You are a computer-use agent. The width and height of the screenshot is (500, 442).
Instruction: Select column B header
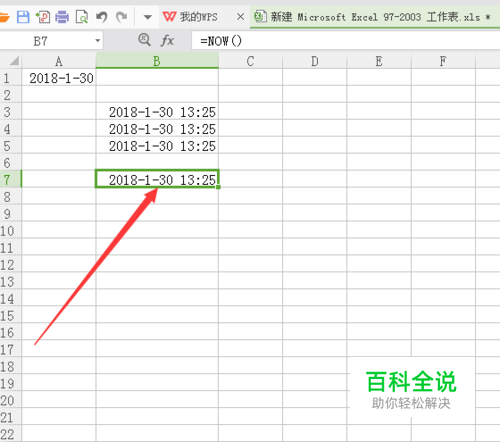(x=157, y=61)
